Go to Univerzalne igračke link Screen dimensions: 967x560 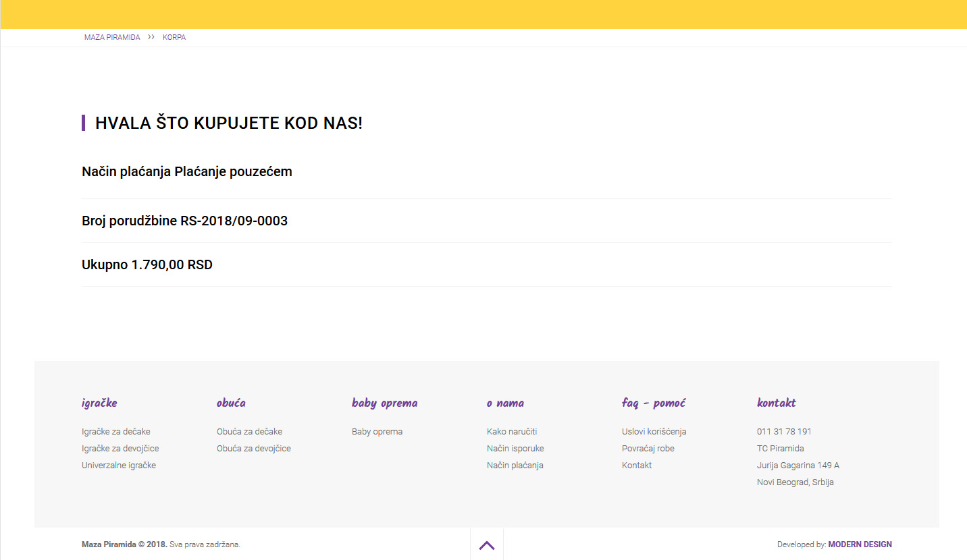[x=119, y=466]
